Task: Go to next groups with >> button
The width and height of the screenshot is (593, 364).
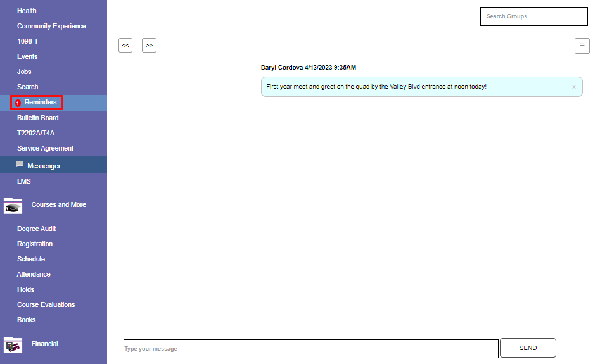Action: pyautogui.click(x=149, y=46)
